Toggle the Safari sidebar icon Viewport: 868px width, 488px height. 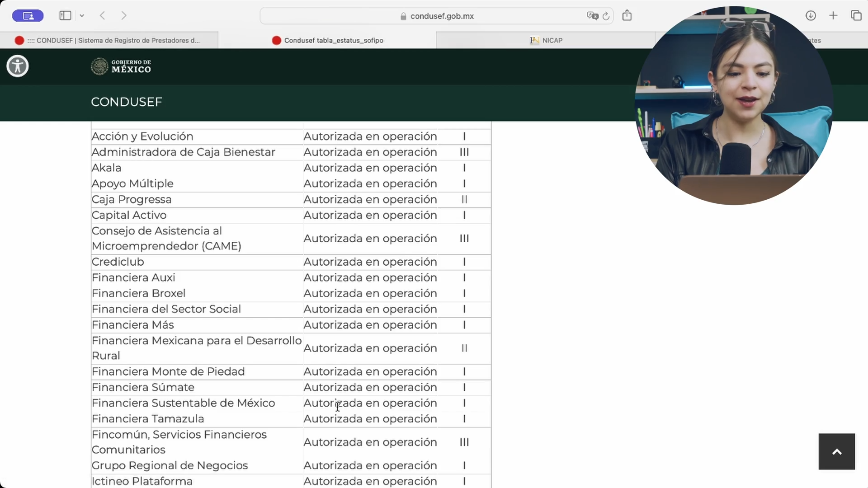click(x=65, y=16)
